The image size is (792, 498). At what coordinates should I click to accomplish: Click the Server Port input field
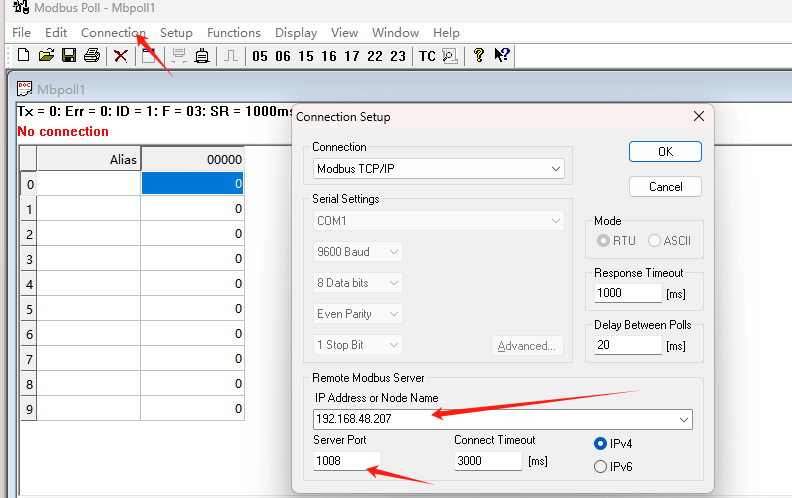[x=346, y=461]
